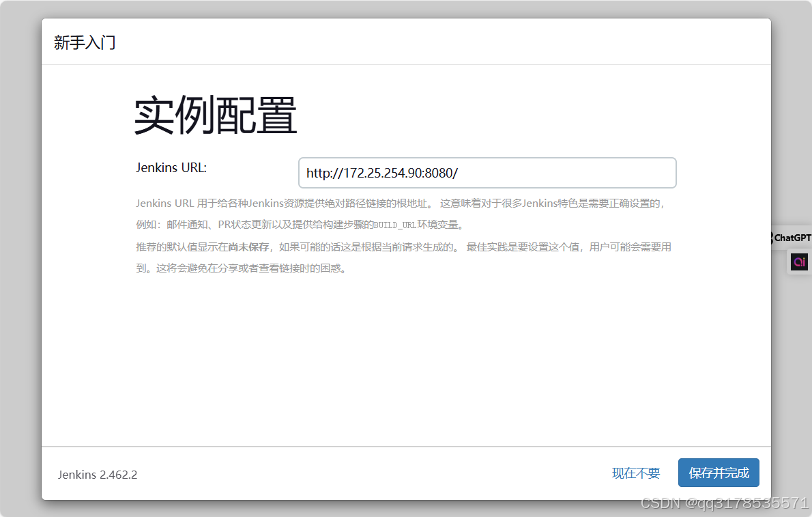
Task: Click the bold 尚未保存 text
Action: [248, 247]
